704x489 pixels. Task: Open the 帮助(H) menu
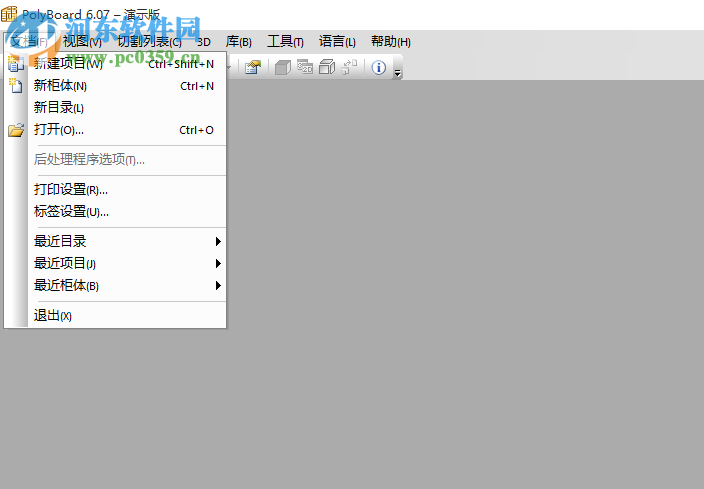click(391, 42)
